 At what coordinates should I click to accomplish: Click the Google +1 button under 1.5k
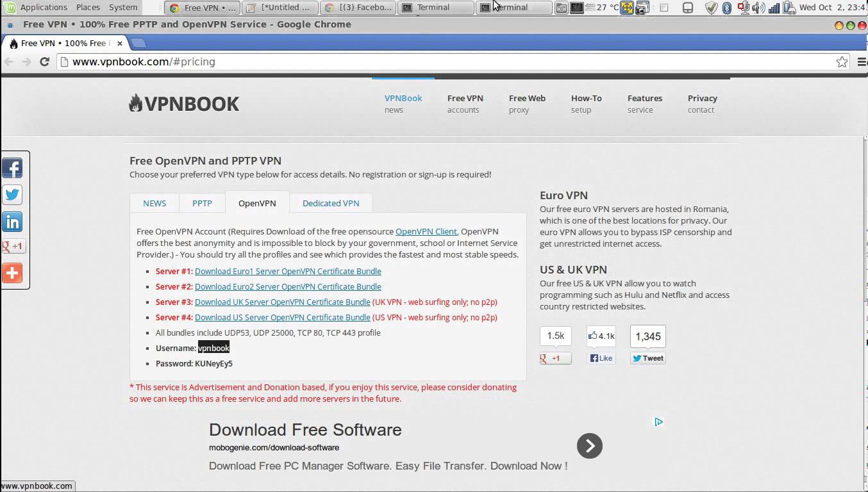[556, 358]
